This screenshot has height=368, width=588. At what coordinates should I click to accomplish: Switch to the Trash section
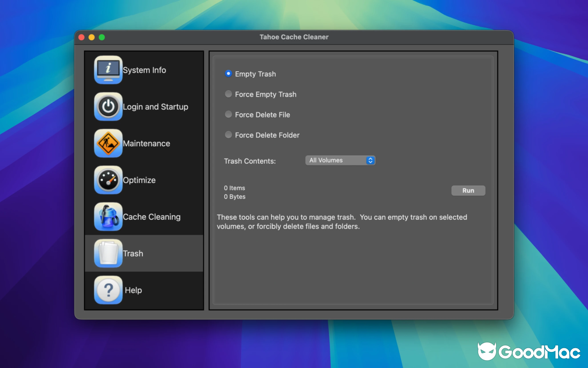coord(133,253)
